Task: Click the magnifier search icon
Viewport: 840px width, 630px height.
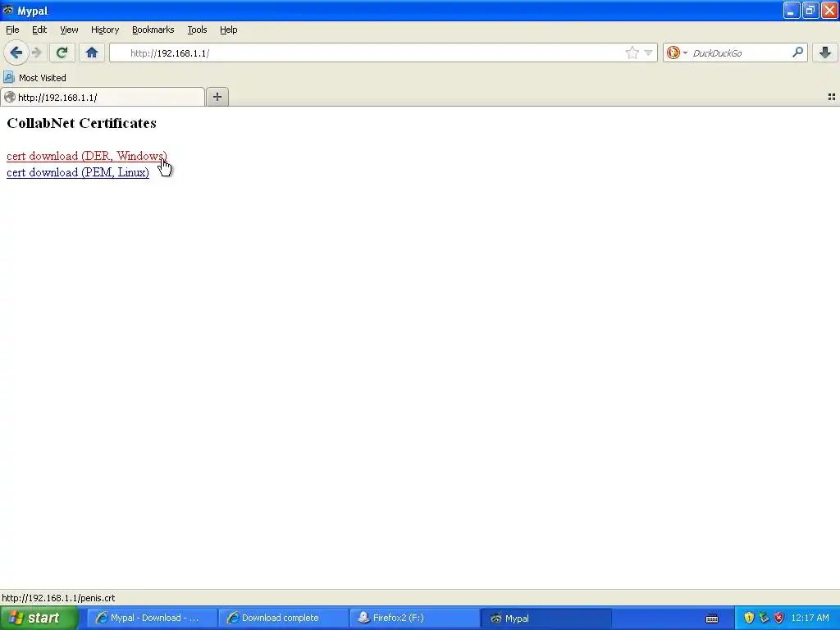Action: coord(797,52)
